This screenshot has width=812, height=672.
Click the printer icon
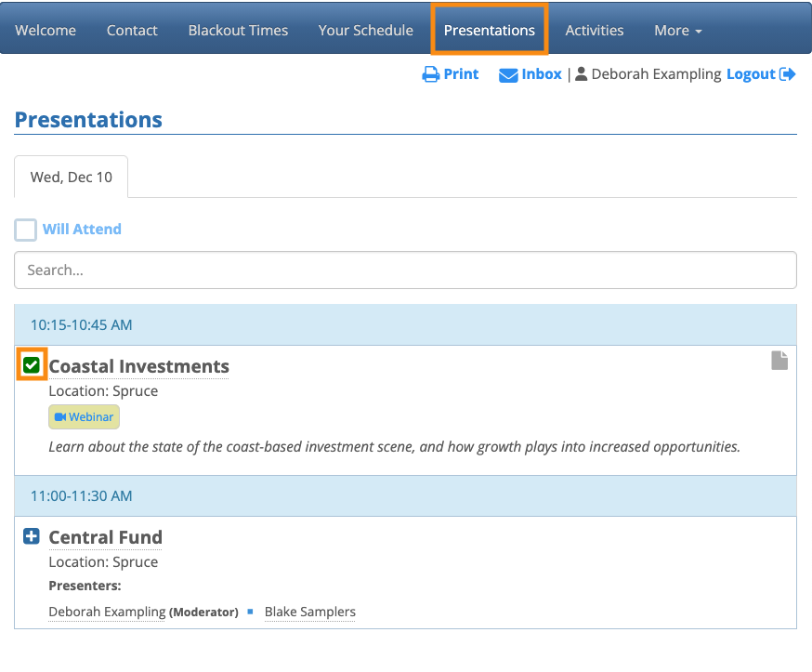[x=431, y=74]
